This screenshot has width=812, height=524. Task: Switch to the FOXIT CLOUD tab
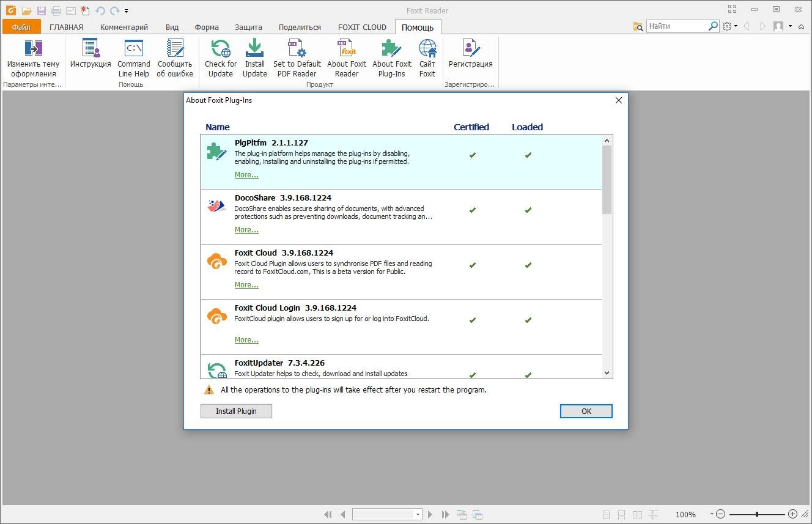362,27
